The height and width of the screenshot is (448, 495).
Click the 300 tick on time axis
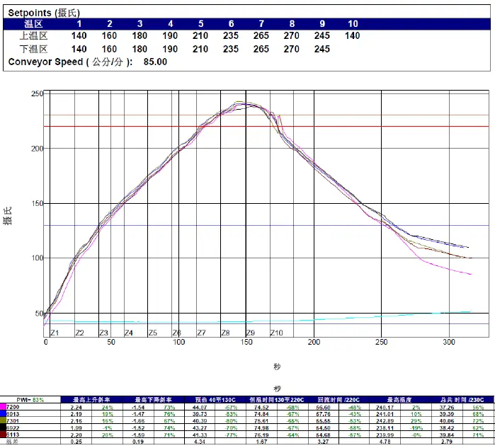click(x=449, y=342)
